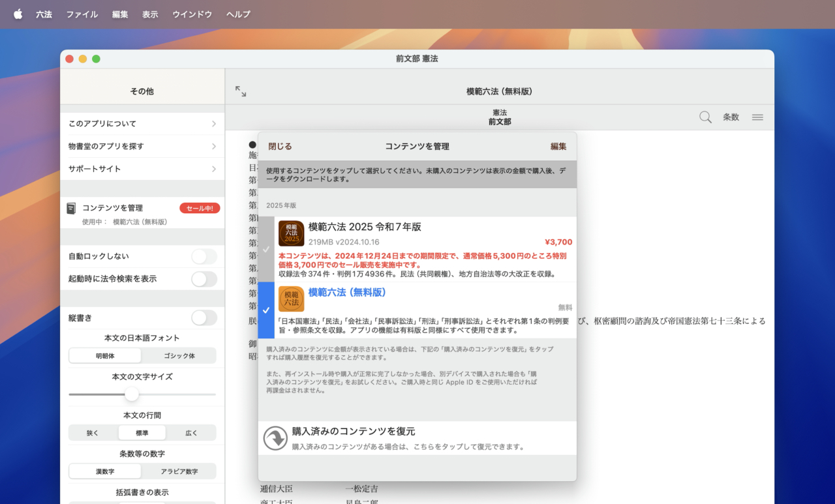Open the ファイル menu

coord(82,14)
